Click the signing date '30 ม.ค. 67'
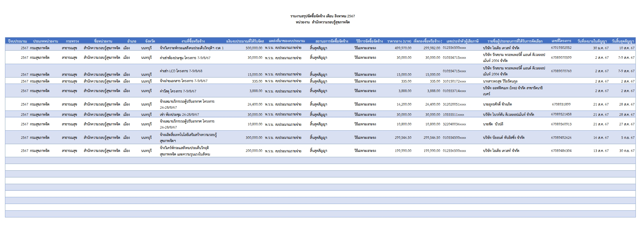The width and height of the screenshot is (644, 244). tap(601, 48)
